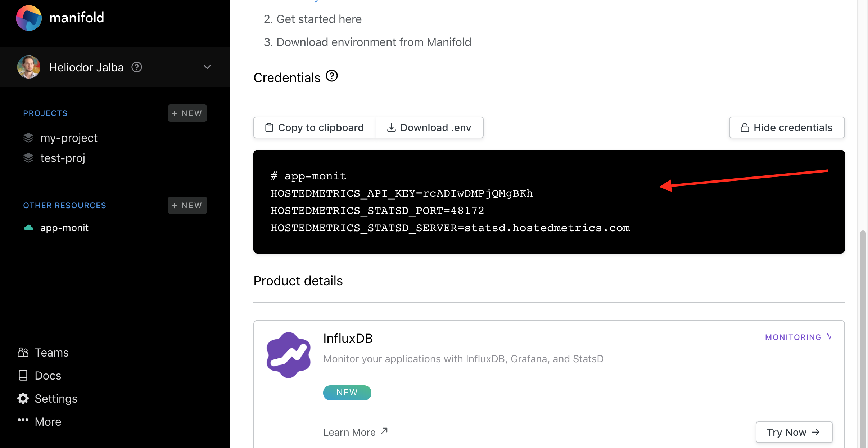This screenshot has height=448, width=868.
Task: Click the Teams people icon
Action: pos(23,352)
